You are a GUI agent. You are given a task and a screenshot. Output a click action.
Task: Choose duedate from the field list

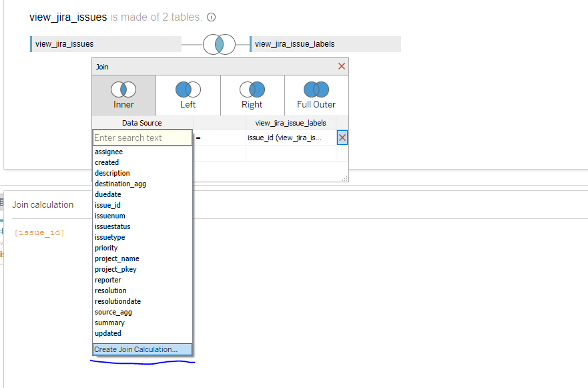pyautogui.click(x=142, y=194)
